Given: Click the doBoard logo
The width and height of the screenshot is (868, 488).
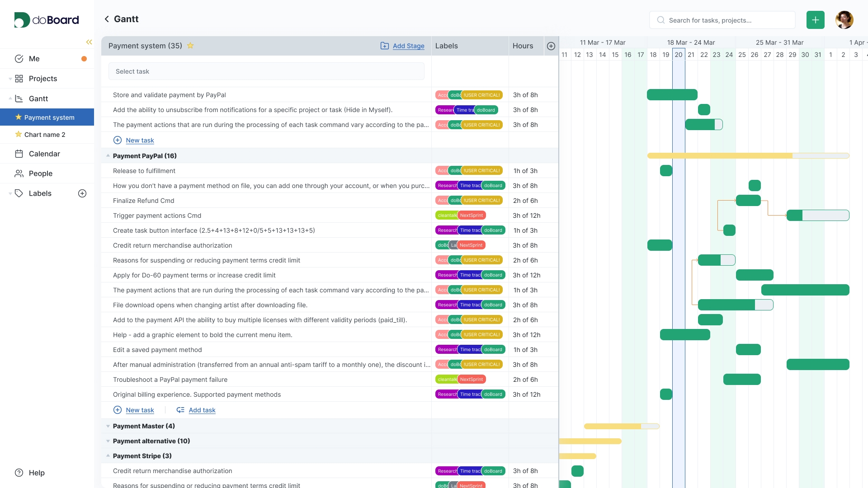Looking at the screenshot, I should click(46, 20).
